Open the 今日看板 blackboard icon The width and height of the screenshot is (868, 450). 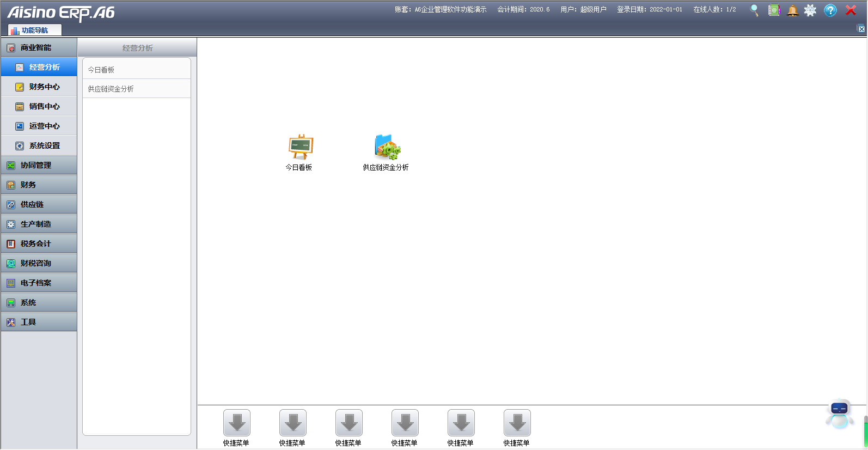click(300, 147)
